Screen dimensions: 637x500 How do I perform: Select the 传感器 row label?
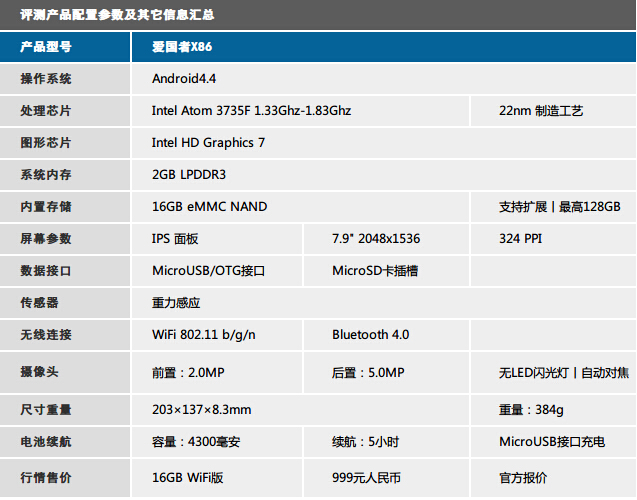(39, 303)
